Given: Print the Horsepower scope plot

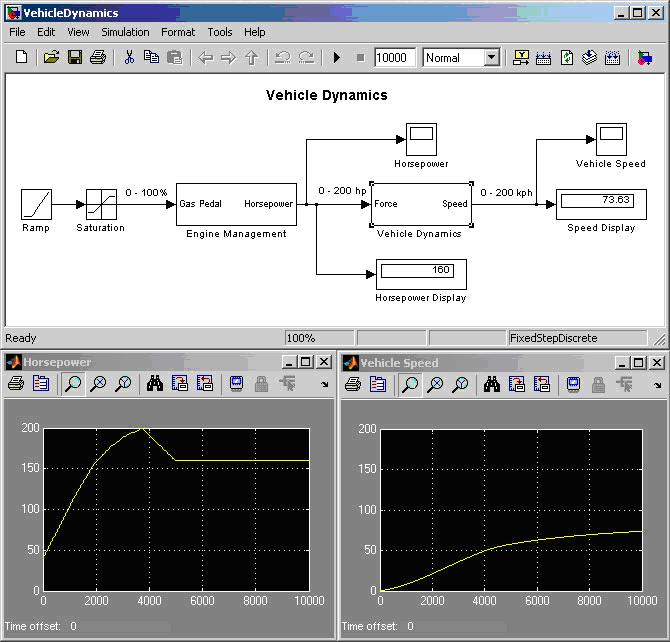Looking at the screenshot, I should tap(16, 383).
